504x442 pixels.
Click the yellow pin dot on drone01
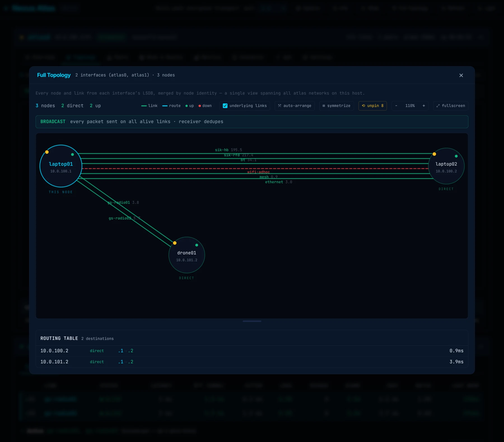(175, 243)
